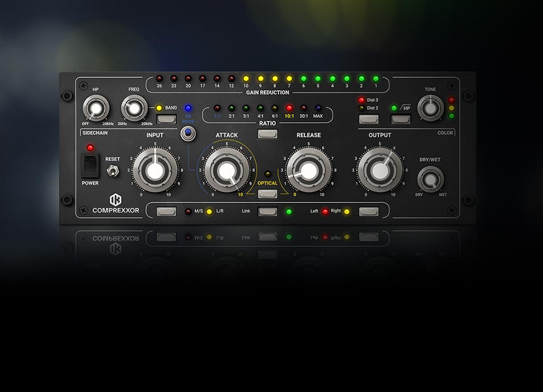Click the TONE color knob
The image size is (543, 392).
430,108
